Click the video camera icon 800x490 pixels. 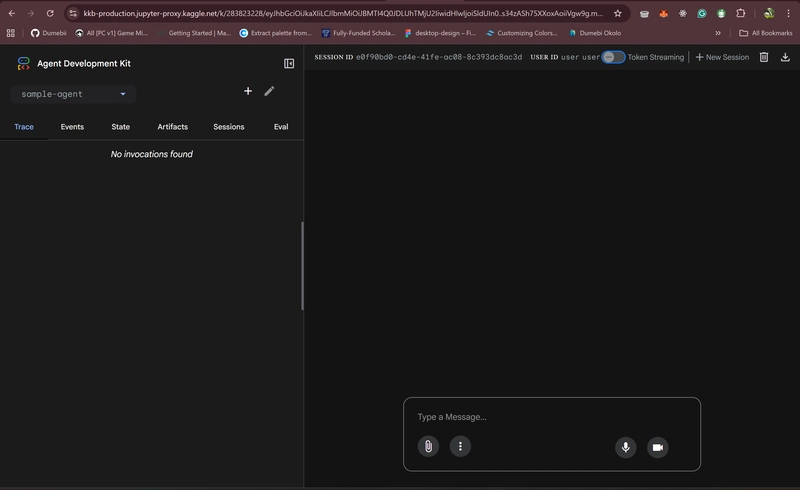tap(657, 447)
